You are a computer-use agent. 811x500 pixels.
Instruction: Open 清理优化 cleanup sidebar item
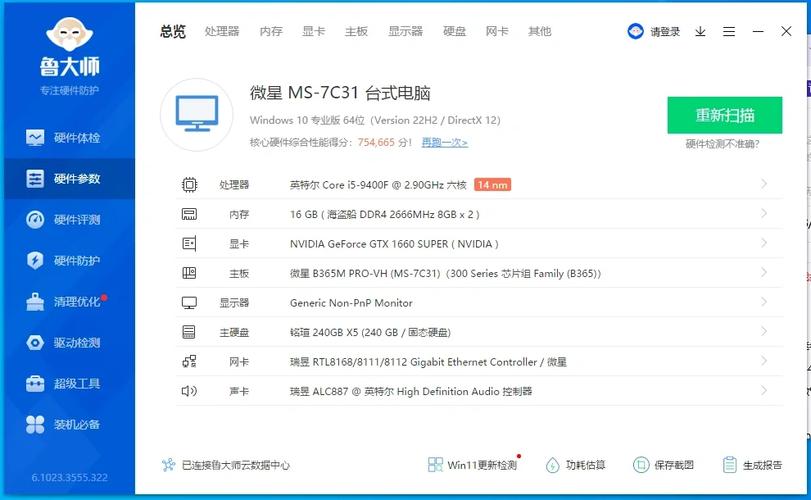67,302
